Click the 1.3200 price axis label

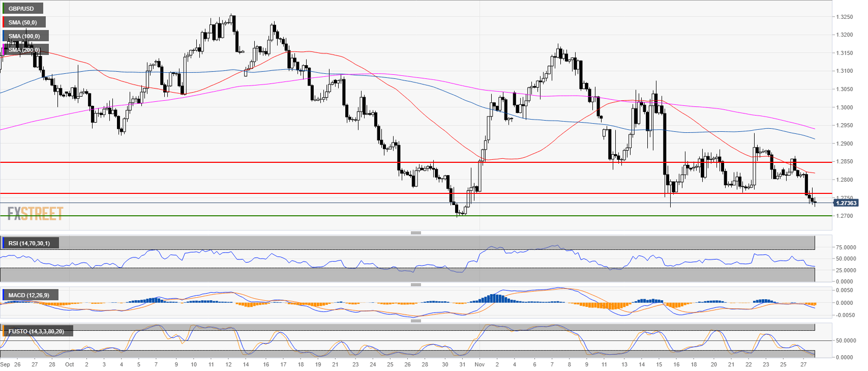pyautogui.click(x=845, y=35)
